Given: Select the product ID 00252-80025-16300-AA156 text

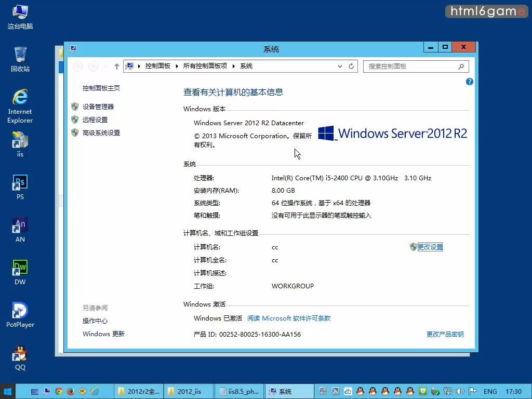Looking at the screenshot, I should pyautogui.click(x=260, y=334).
